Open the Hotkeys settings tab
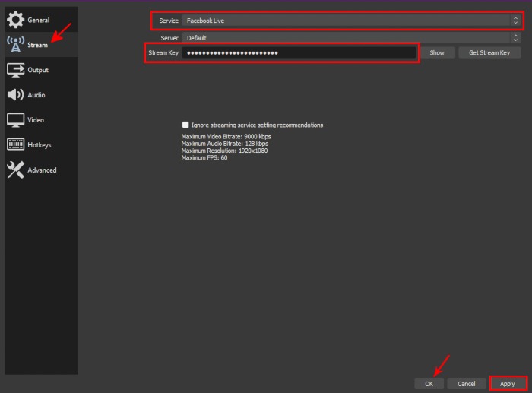 click(x=41, y=145)
